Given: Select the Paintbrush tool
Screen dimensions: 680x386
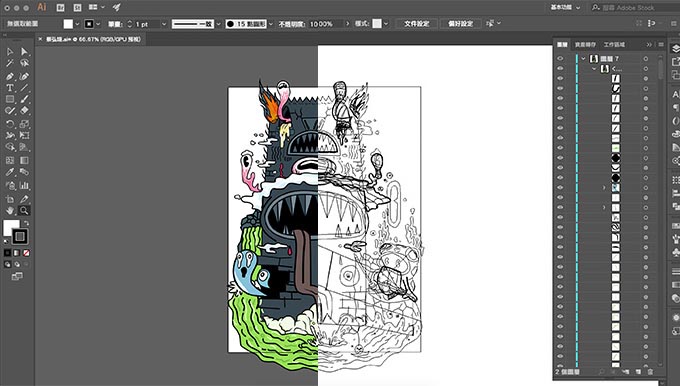Looking at the screenshot, I should (24, 99).
